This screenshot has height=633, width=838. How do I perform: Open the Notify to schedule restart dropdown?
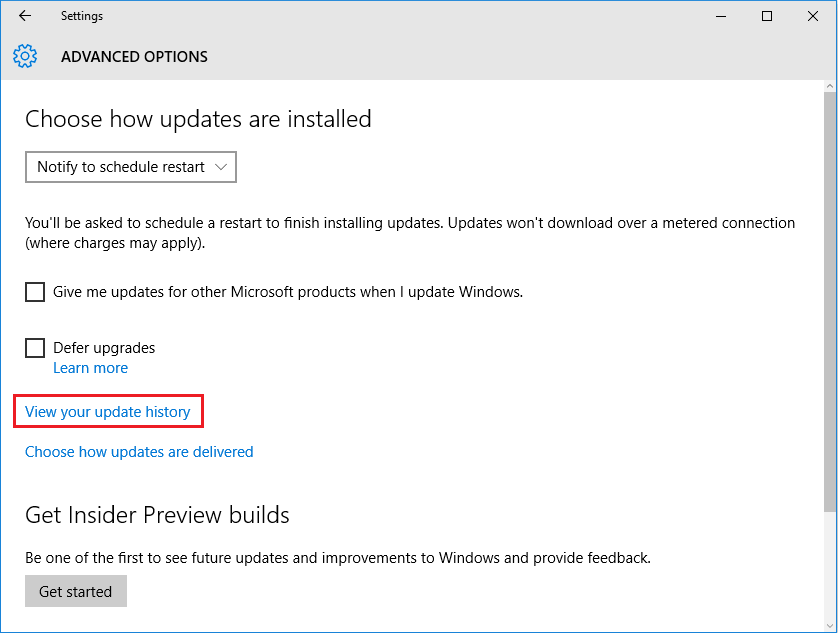(130, 167)
